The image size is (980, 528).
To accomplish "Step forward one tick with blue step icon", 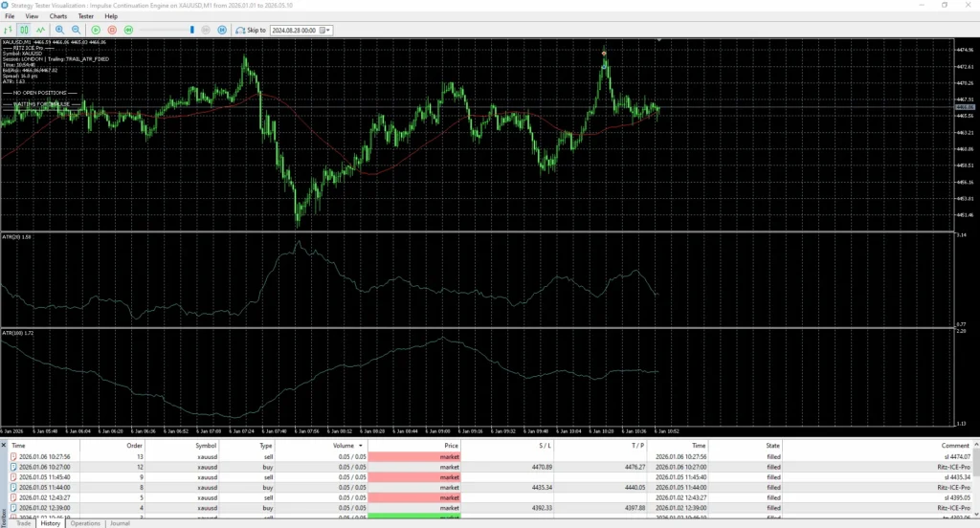I will tap(222, 30).
